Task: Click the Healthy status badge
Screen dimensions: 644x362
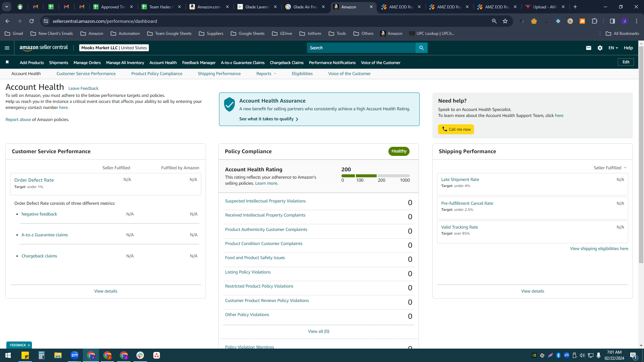Action: tap(399, 151)
